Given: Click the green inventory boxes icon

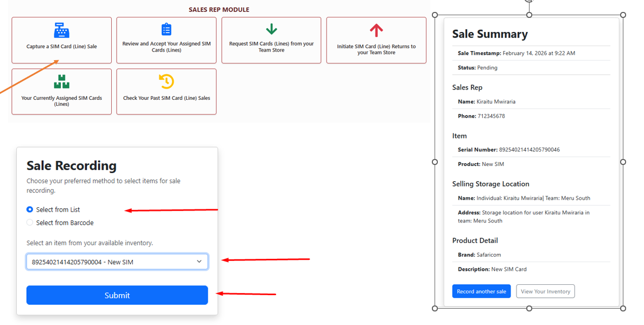Looking at the screenshot, I should 61,82.
